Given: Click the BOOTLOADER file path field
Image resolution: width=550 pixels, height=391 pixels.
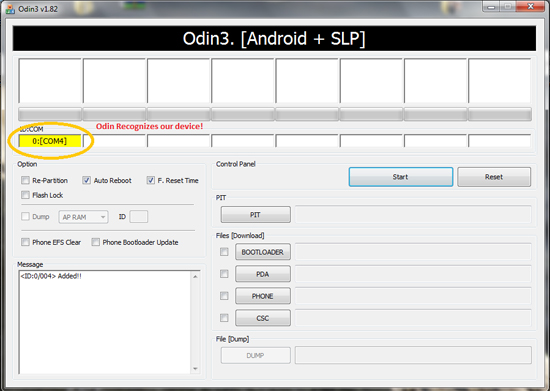Looking at the screenshot, I should tap(413, 252).
